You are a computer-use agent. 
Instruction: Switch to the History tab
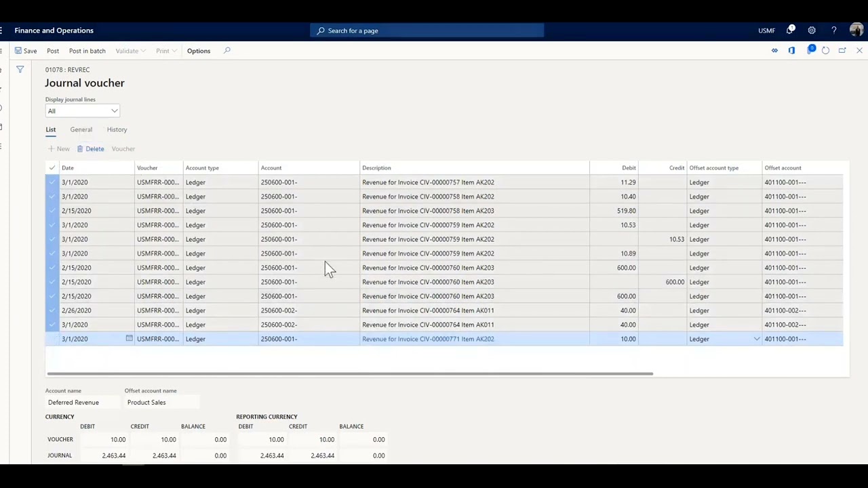pyautogui.click(x=117, y=129)
